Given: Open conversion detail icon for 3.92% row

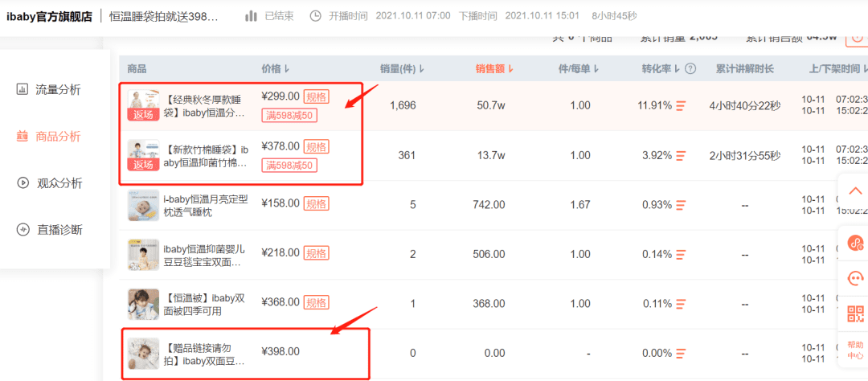Looking at the screenshot, I should coord(682,156).
